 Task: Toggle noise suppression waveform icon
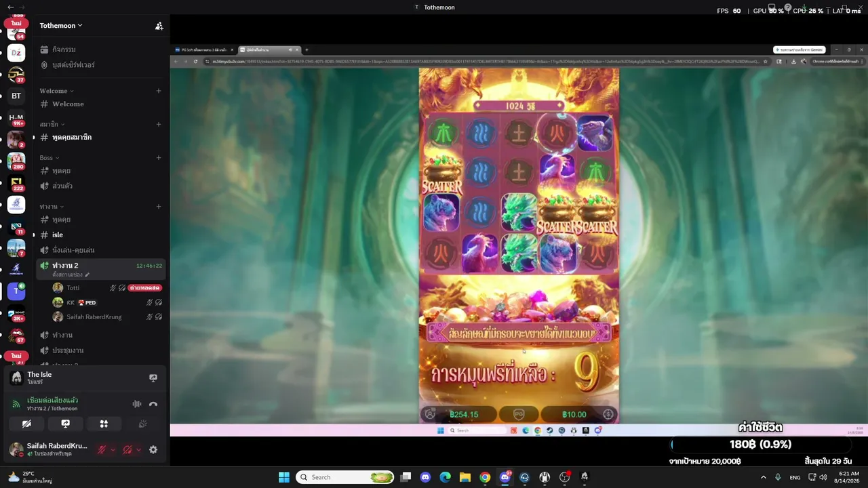(137, 404)
